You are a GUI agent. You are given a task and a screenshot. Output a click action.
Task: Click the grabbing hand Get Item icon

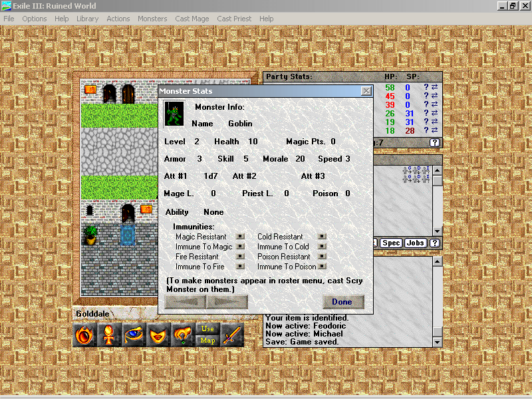pyautogui.click(x=182, y=335)
